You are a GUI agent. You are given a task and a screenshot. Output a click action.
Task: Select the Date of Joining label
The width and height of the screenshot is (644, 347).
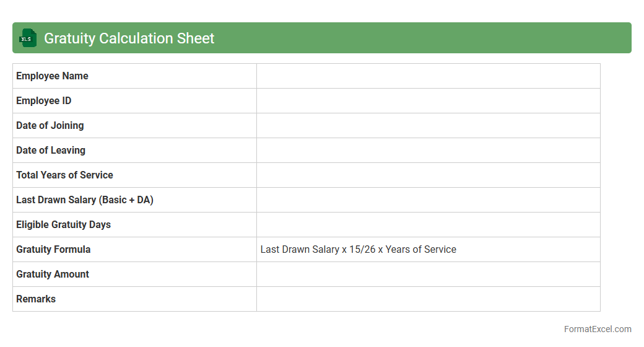tap(50, 126)
